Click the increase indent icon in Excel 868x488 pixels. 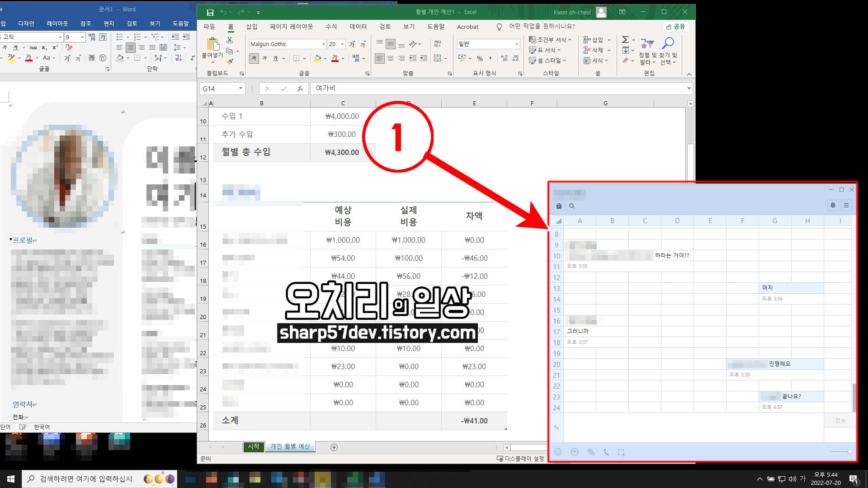coord(424,58)
